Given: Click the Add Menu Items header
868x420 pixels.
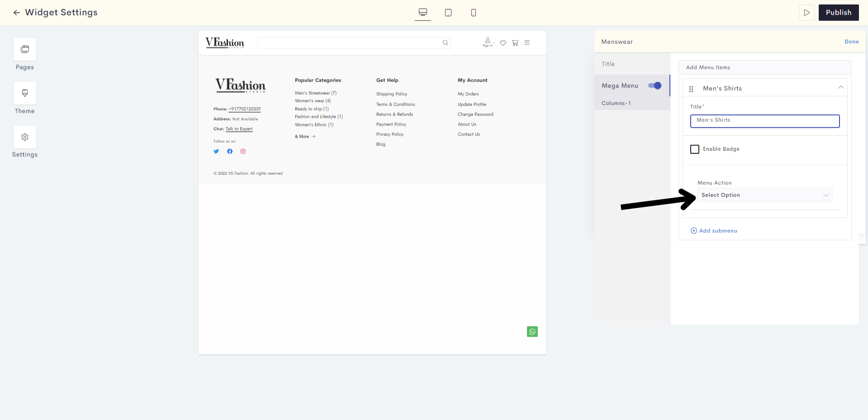Looking at the screenshot, I should coord(708,67).
